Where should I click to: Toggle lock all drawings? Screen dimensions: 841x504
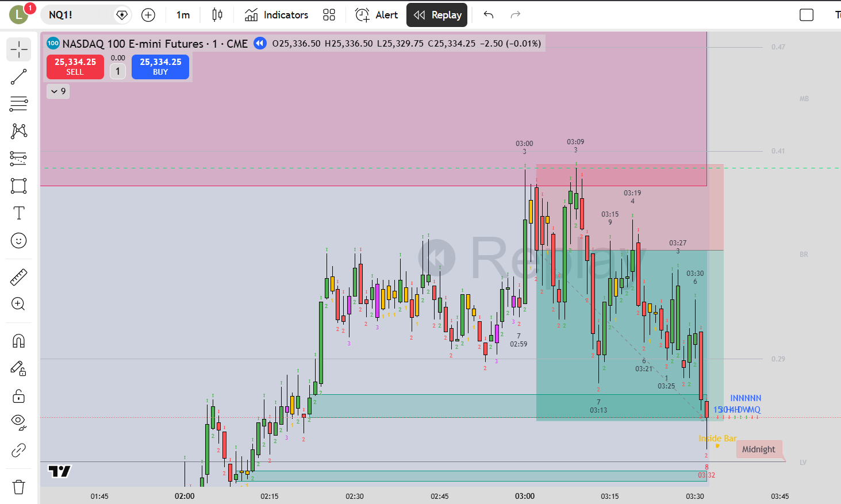point(19,396)
